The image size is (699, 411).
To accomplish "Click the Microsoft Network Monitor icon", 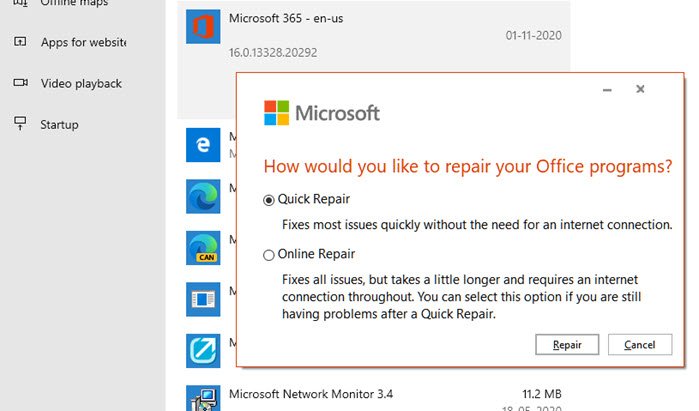I will coord(203,398).
